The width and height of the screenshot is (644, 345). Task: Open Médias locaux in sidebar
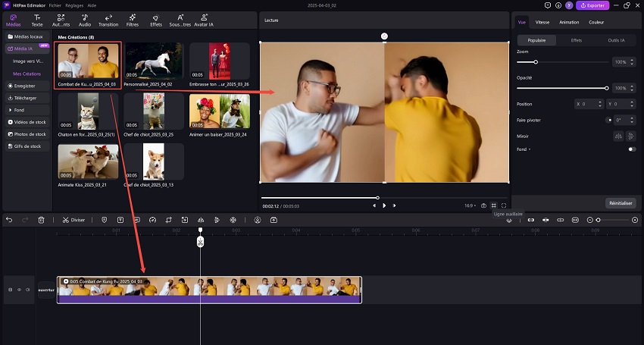point(27,36)
